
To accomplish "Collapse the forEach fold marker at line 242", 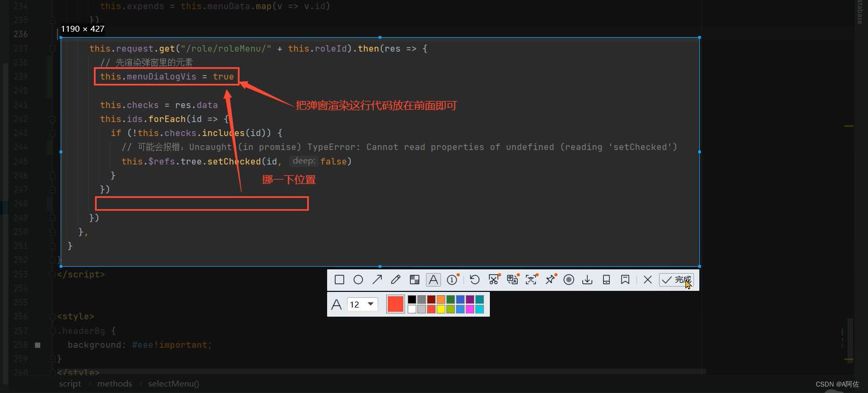I will tap(53, 119).
